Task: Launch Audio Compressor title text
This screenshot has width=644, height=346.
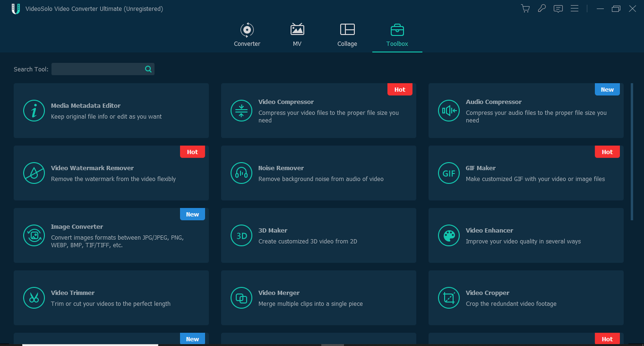Action: 494,102
